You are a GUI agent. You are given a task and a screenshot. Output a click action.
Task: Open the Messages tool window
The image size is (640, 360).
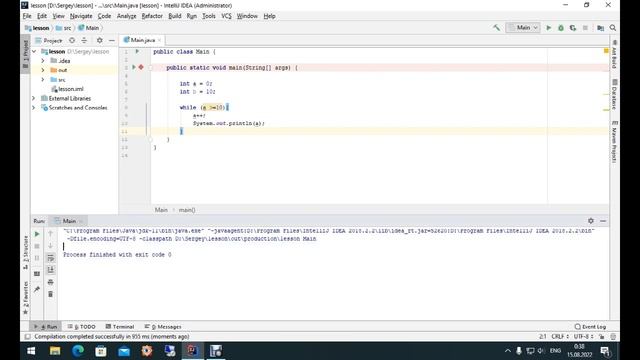point(163,327)
